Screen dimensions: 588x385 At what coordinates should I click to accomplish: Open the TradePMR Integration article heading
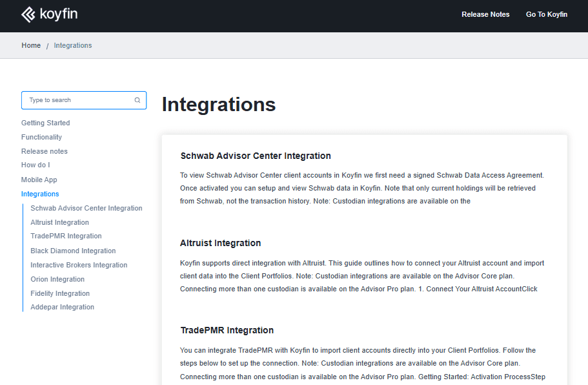click(227, 330)
